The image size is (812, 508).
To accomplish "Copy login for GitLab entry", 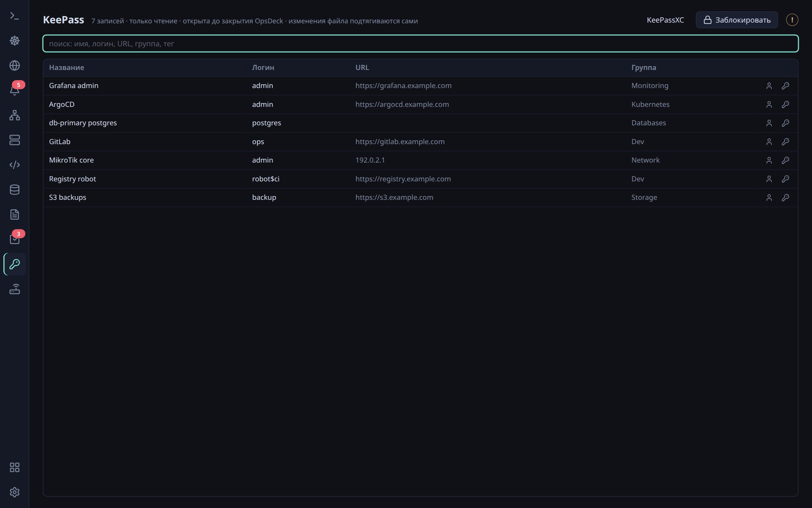I will point(769,141).
